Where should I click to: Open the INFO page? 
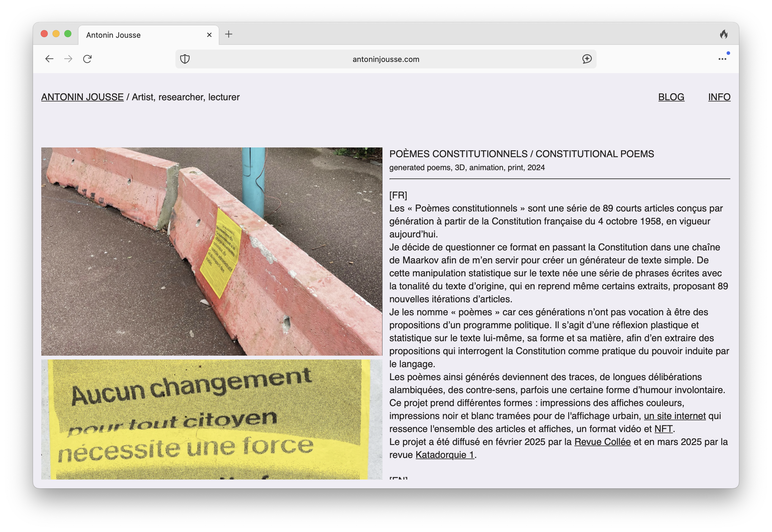pos(719,97)
